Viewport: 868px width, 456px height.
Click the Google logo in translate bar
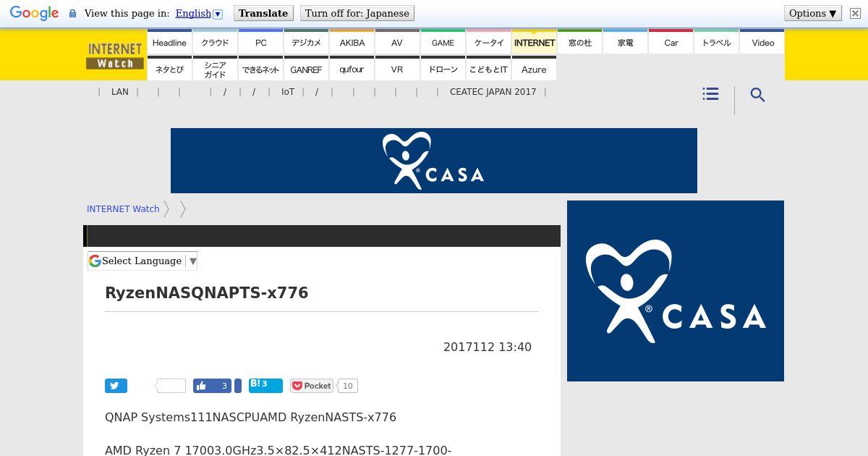point(34,13)
